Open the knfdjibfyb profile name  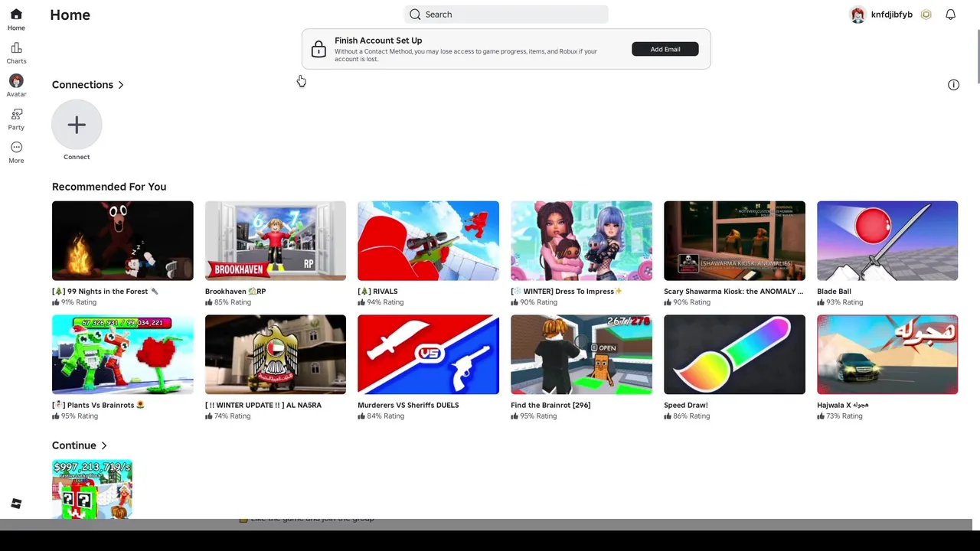coord(891,15)
